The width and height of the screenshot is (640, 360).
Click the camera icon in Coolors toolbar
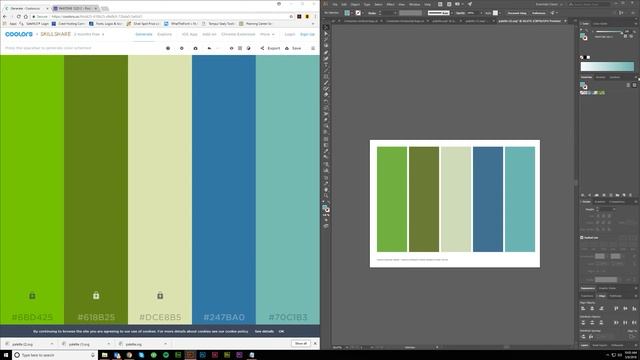pos(196,48)
